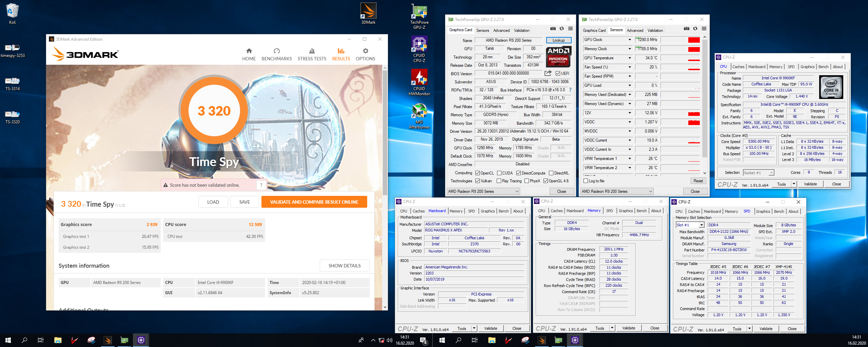The height and width of the screenshot is (347, 868).
Task: Enable the Log to file checkbox in GPU-Z Sensors
Action: [586, 181]
